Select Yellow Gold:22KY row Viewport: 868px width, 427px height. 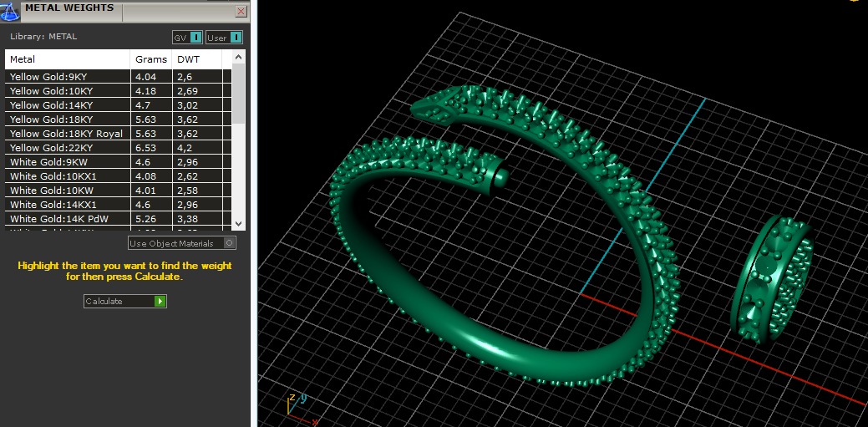point(118,148)
